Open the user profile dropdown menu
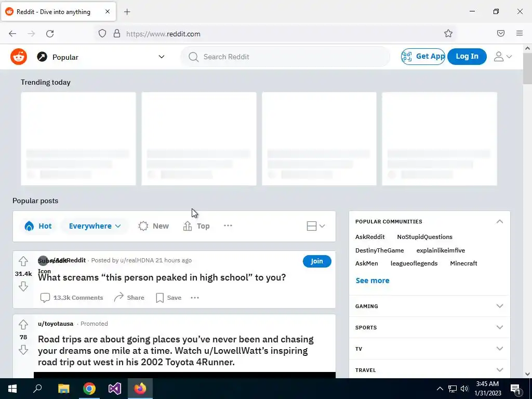The height and width of the screenshot is (399, 532). 503,57
